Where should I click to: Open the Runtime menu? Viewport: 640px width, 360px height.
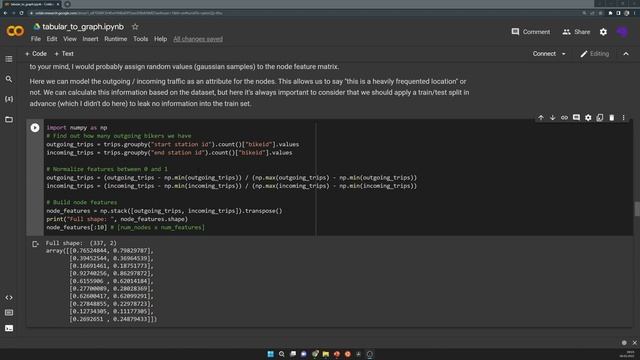pyautogui.click(x=116, y=39)
